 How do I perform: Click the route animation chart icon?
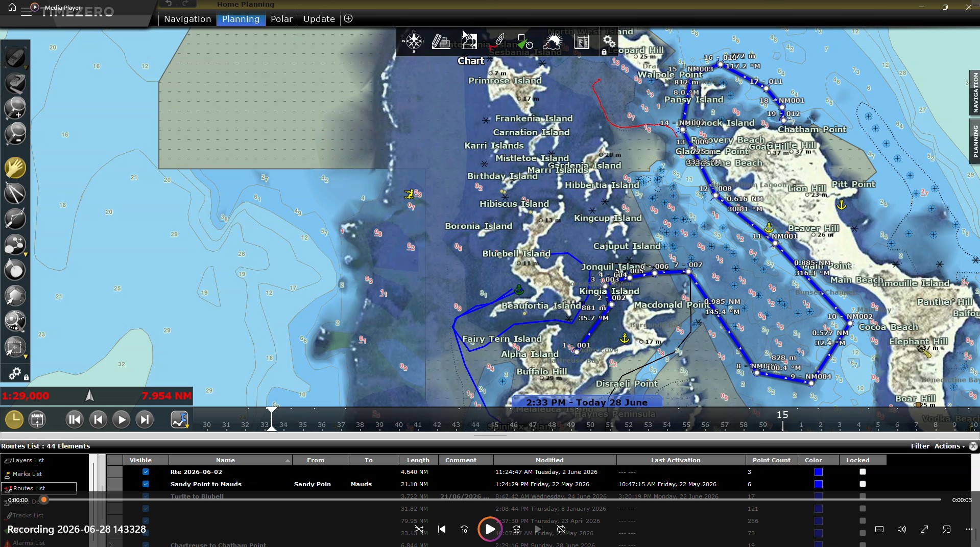pos(179,420)
